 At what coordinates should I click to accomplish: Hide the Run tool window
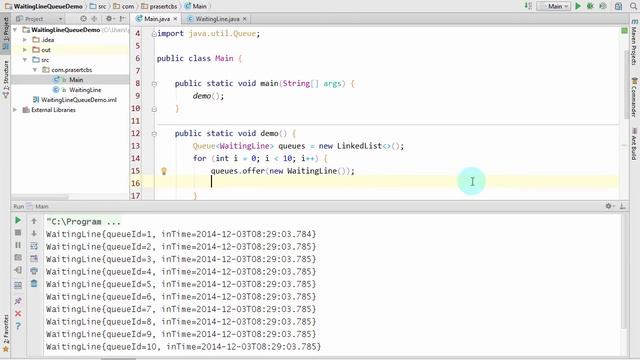(622, 206)
